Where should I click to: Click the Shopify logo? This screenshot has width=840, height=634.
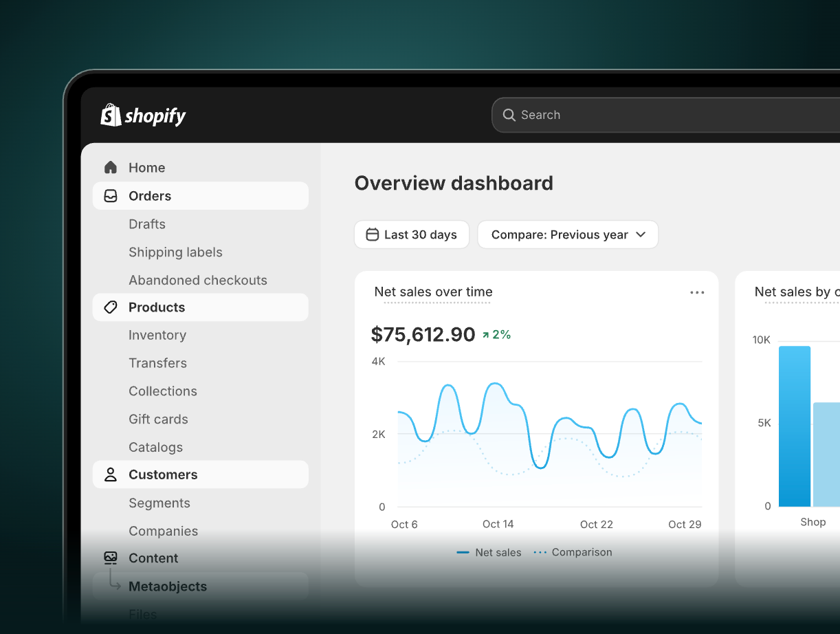143,116
